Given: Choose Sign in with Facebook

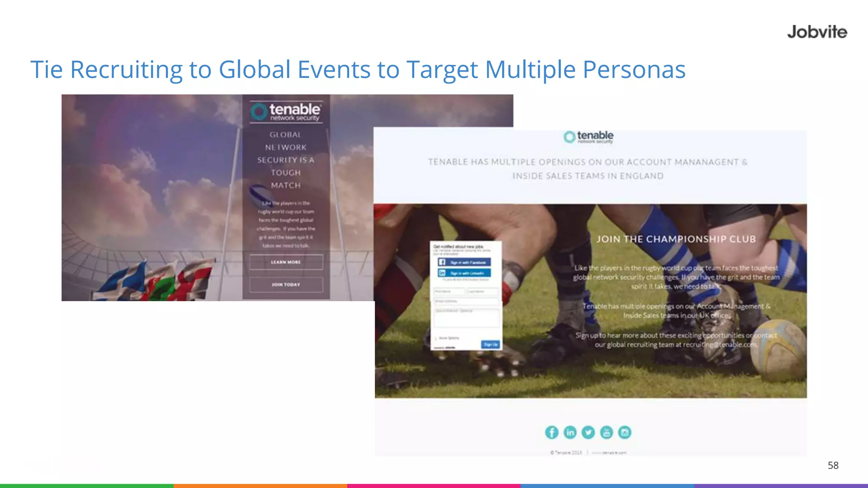Looking at the screenshot, I should 465,262.
